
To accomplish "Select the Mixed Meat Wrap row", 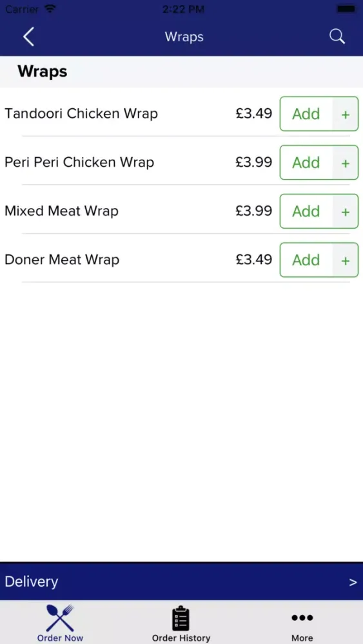I will [181, 211].
